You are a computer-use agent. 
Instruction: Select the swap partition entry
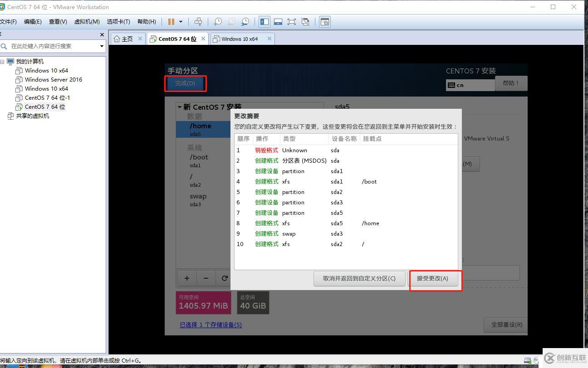pyautogui.click(x=203, y=200)
